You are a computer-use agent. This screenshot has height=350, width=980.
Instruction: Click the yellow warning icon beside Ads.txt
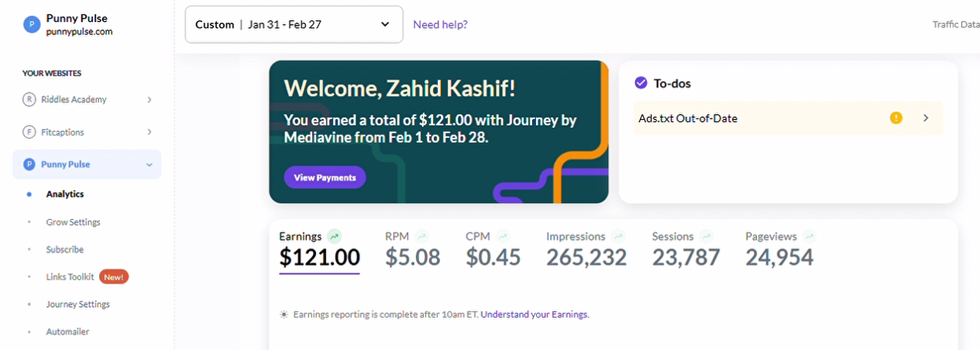coord(897,118)
